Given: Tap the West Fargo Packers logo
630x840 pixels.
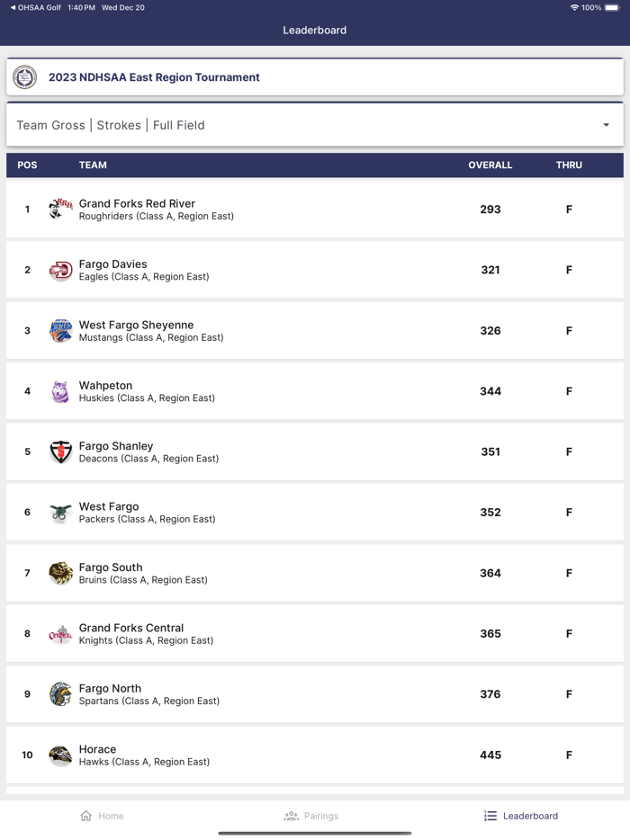Looking at the screenshot, I should click(60, 513).
